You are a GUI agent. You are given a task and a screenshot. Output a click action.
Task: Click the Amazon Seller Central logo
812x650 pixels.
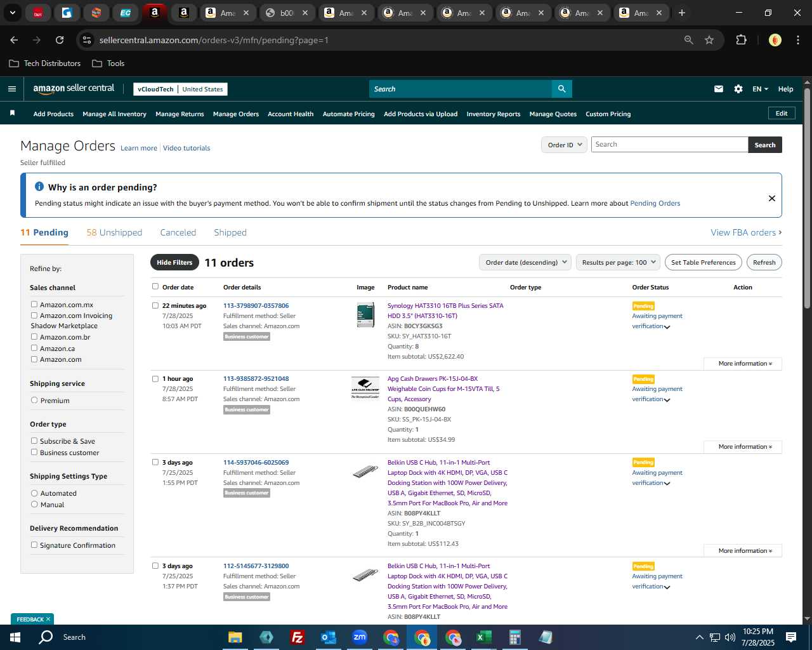(x=74, y=89)
